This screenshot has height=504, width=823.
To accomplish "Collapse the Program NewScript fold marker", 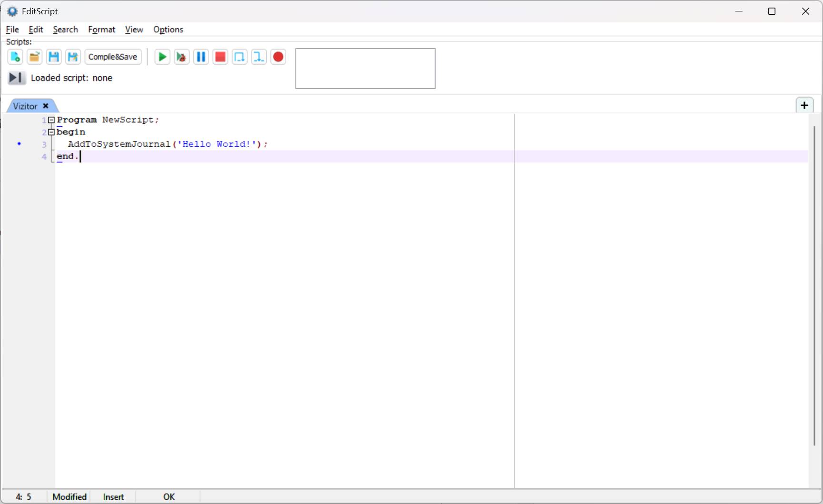I will [51, 120].
